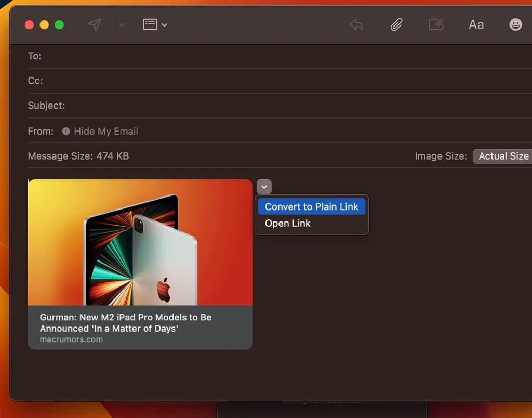Click the grayed reply arrow icon
532x418 pixels.
click(356, 24)
